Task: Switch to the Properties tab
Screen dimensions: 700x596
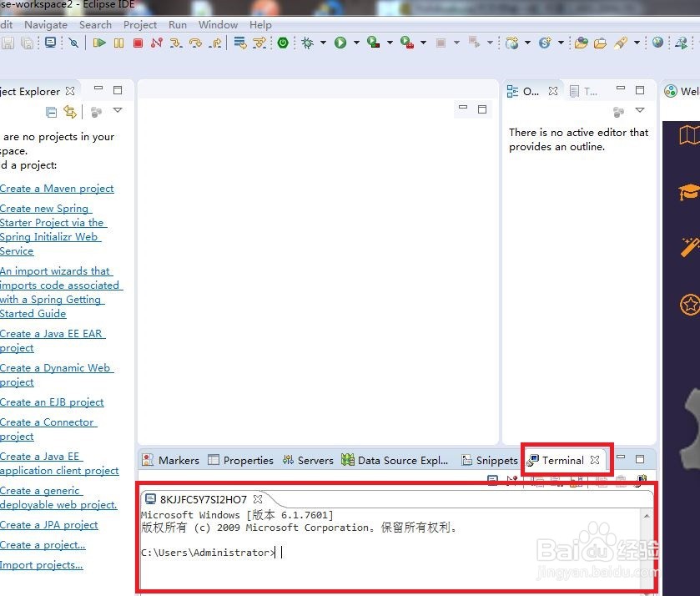Action: (x=240, y=460)
